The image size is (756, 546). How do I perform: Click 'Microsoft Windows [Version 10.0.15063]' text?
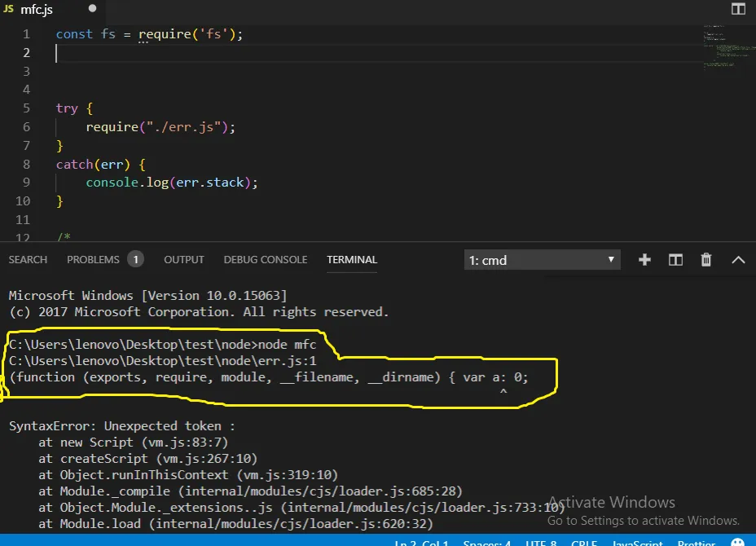tap(147, 295)
